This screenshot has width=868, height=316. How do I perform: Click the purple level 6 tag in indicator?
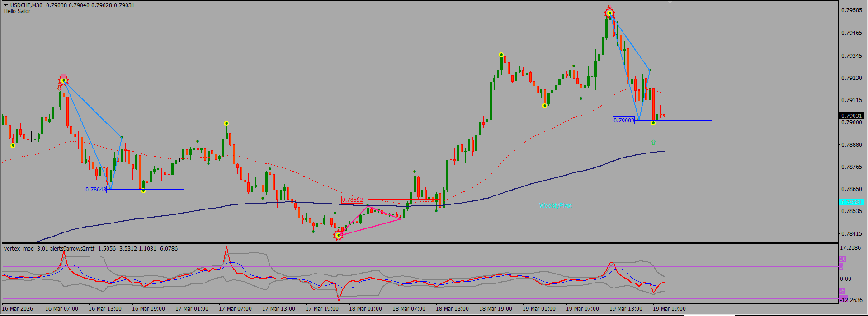point(841,266)
